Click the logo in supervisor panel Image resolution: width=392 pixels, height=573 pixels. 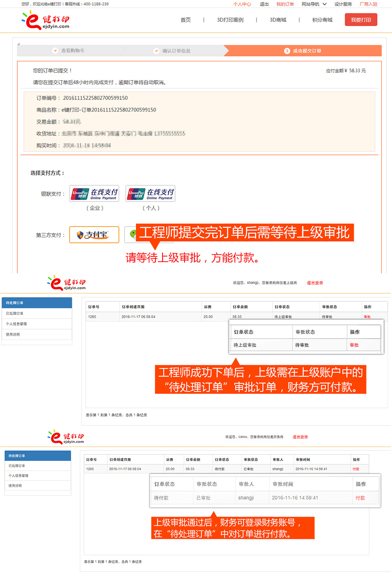pyautogui.click(x=66, y=283)
